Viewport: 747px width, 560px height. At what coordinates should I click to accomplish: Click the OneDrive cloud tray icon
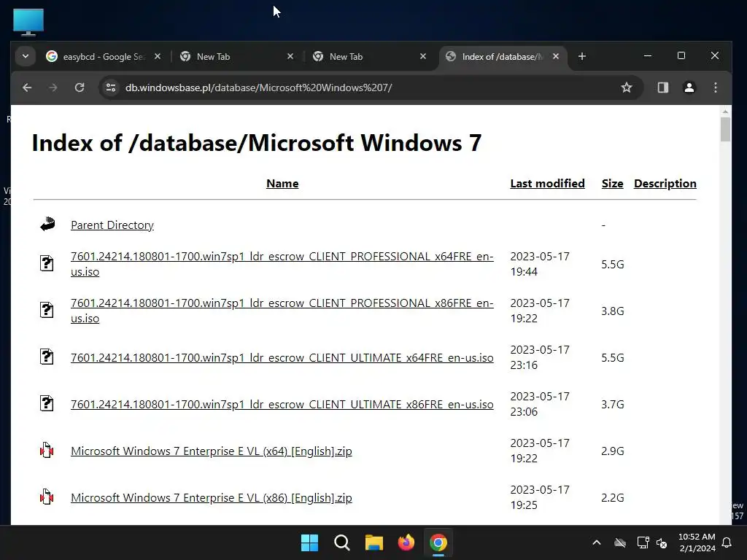coord(620,542)
